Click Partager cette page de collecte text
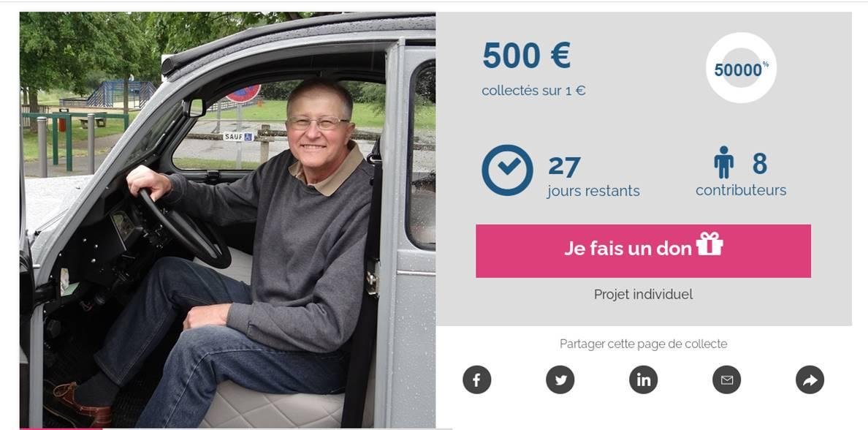This screenshot has width=868, height=430. tap(643, 344)
